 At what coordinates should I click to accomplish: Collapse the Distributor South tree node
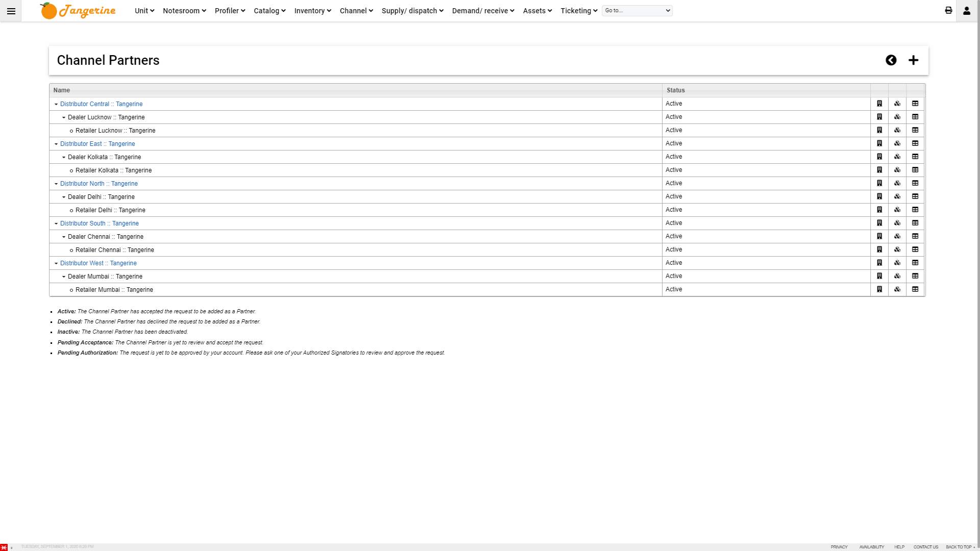point(56,223)
